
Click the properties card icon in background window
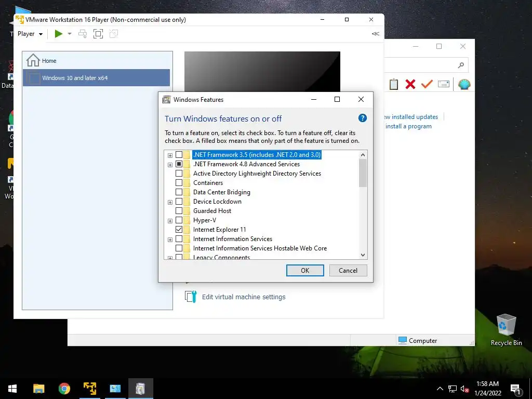[x=444, y=84]
